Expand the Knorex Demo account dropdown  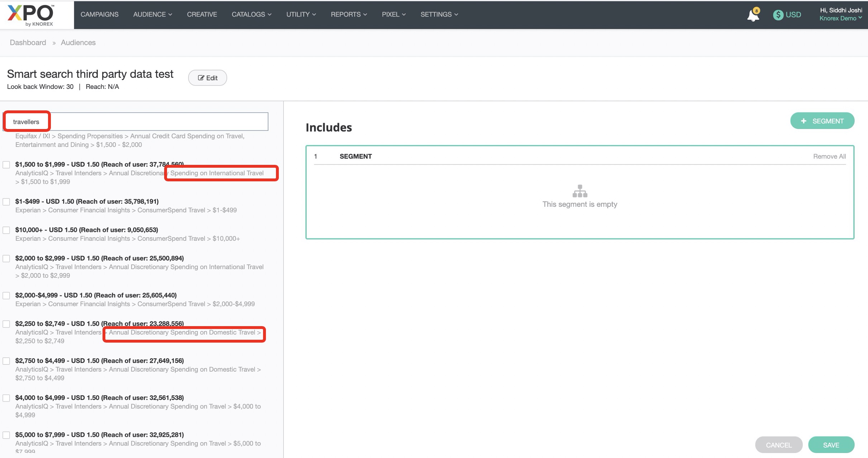840,18
